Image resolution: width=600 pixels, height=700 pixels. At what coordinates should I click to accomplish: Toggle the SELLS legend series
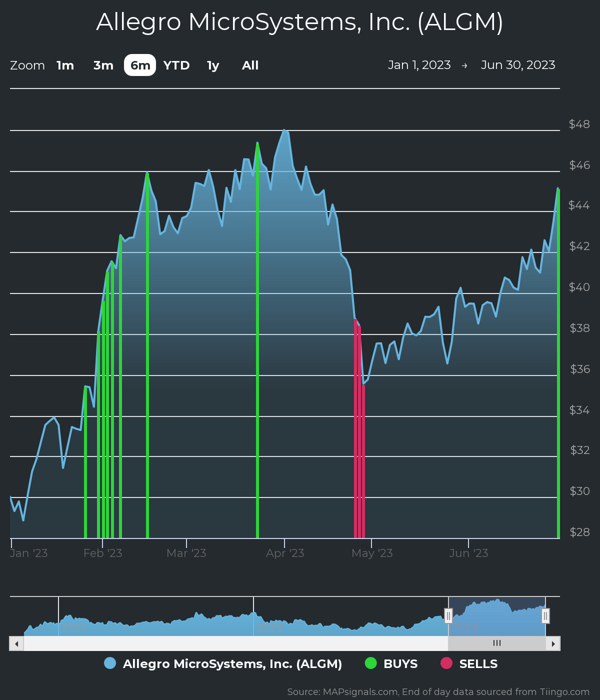[x=469, y=663]
